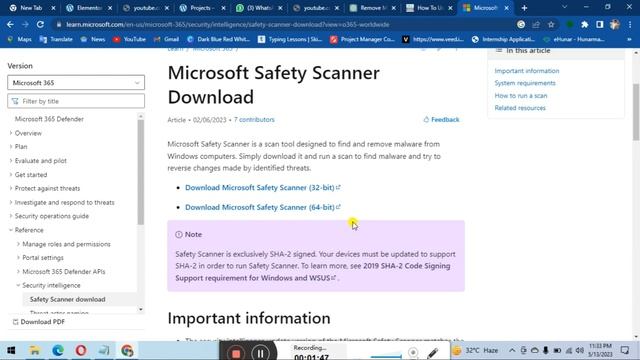Open Microsoft 365 Defender tree item
640x360 pixels.
coord(49,119)
